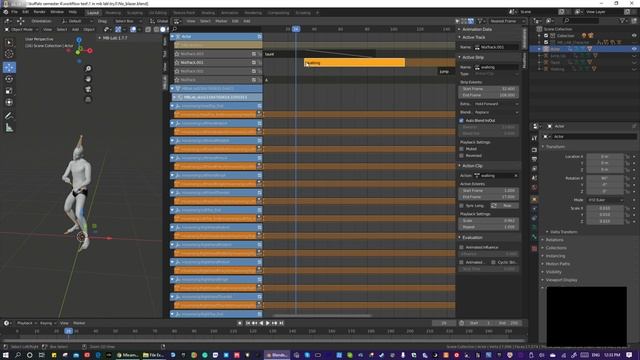Open the NLA editor Marker menu
Viewport: 640px width, 360px height.
[221, 21]
